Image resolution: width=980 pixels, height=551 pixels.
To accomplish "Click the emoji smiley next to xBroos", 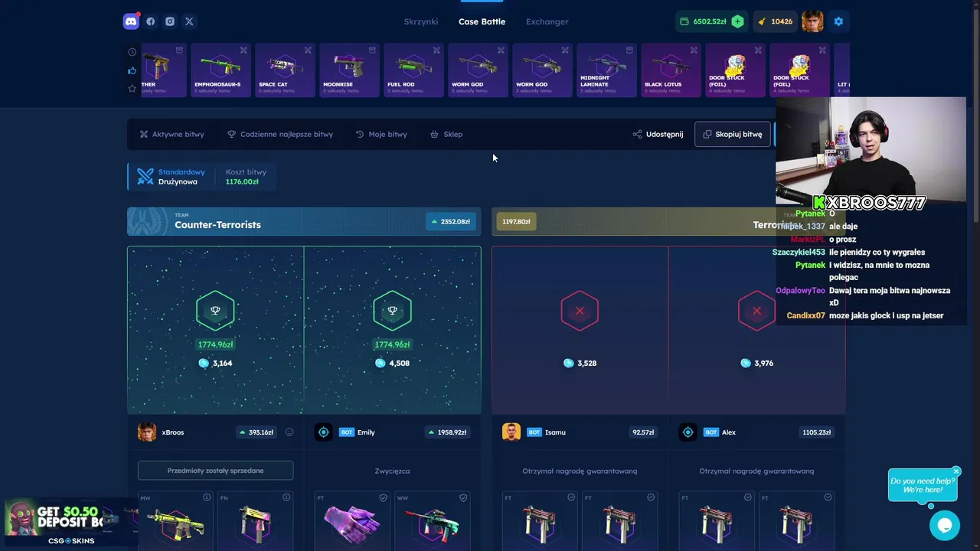I will click(x=289, y=432).
